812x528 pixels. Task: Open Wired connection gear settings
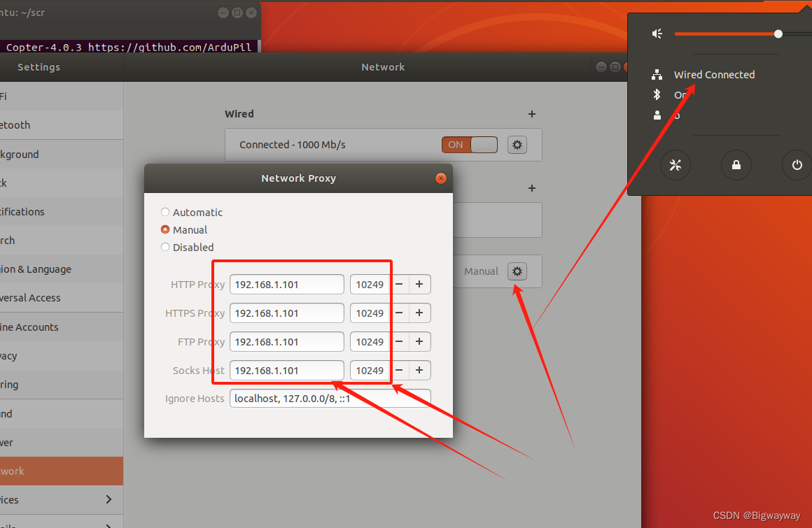[x=517, y=145]
